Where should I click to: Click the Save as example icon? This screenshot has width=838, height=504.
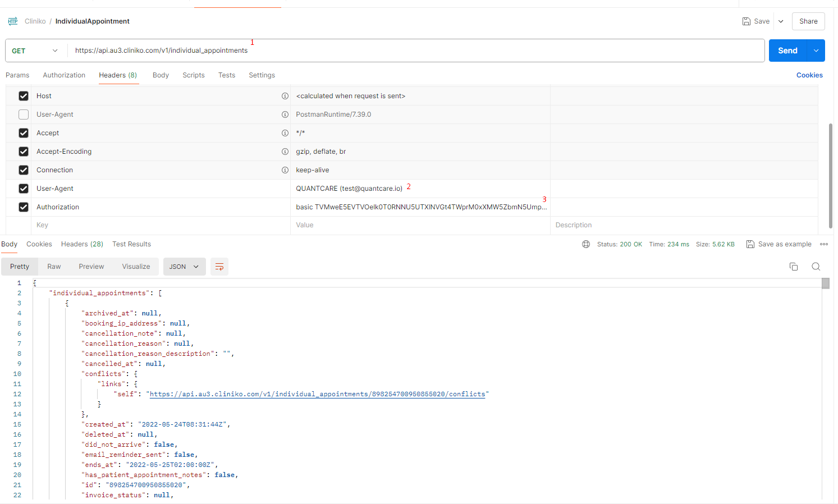point(750,244)
